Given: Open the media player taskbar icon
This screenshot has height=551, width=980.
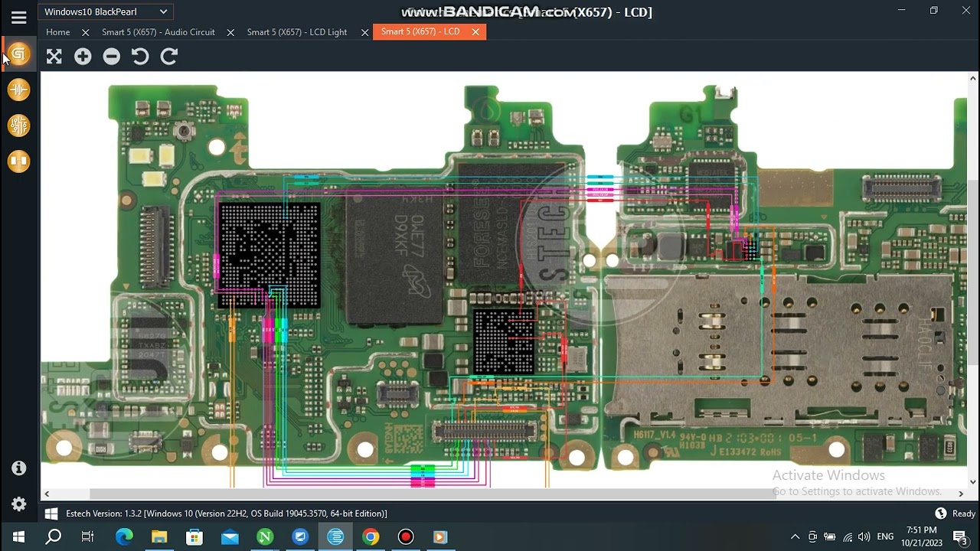Looking at the screenshot, I should click(440, 536).
